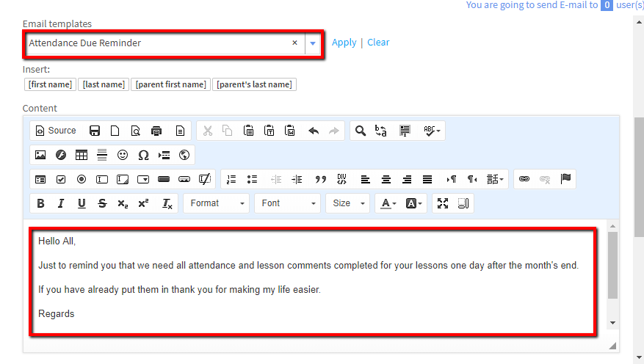Insert a Radio Button form element
The image size is (644, 364).
(82, 179)
